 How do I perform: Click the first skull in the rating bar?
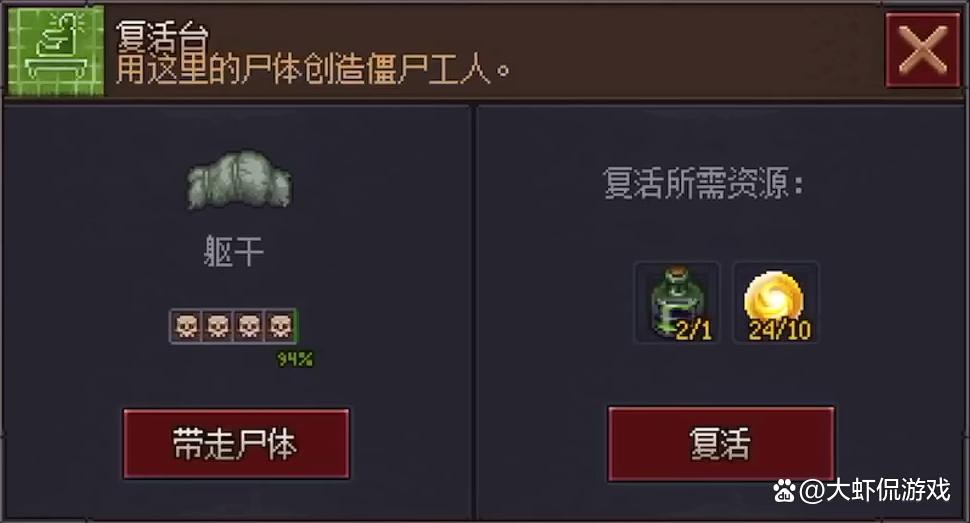[x=186, y=326]
